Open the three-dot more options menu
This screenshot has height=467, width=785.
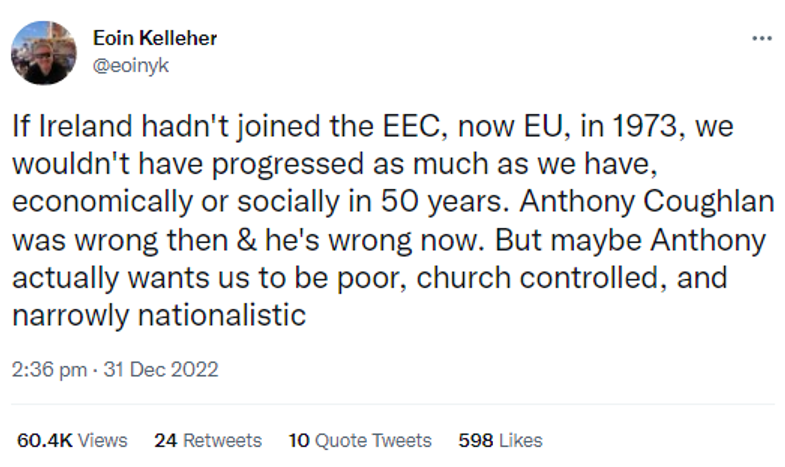coord(761,38)
